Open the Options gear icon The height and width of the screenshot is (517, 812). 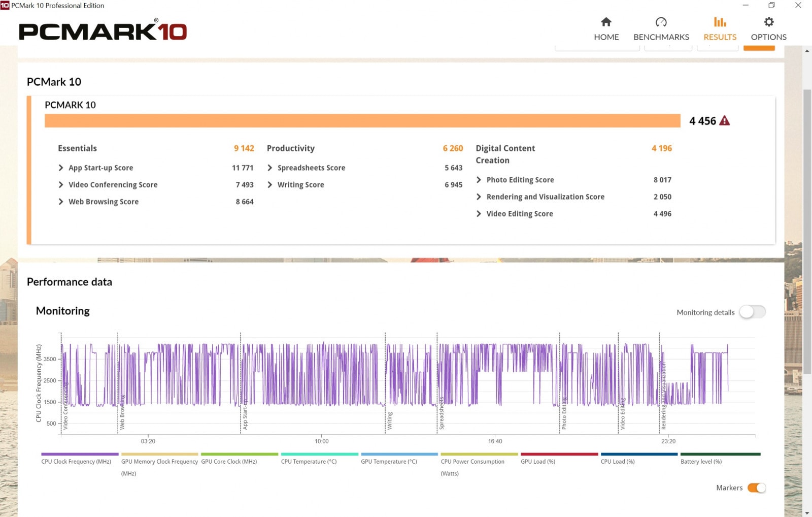768,22
